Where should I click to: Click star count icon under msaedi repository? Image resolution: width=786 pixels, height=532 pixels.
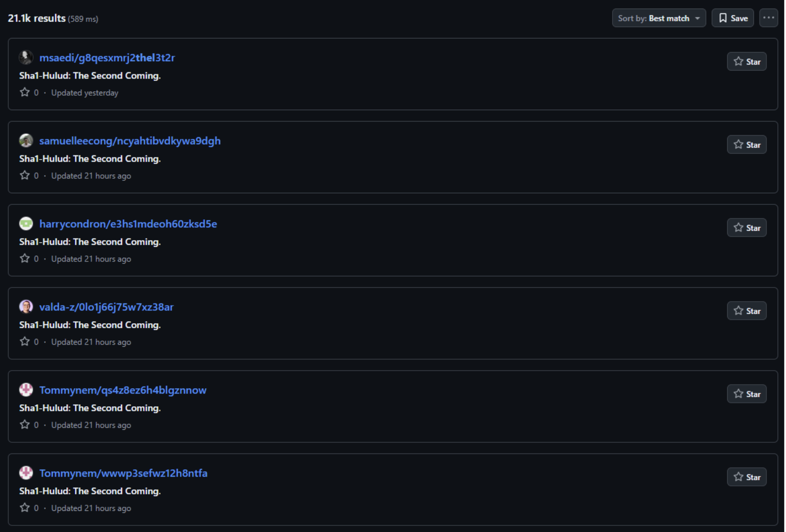[x=25, y=92]
